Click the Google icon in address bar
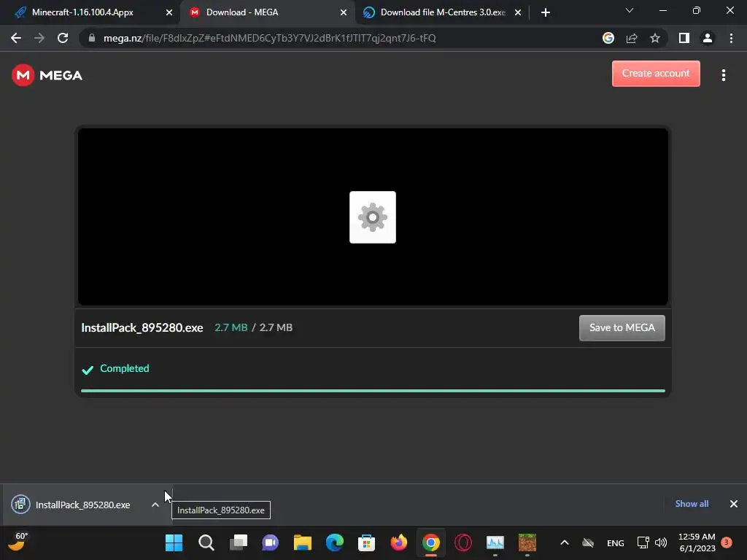Image resolution: width=747 pixels, height=560 pixels. (x=608, y=38)
